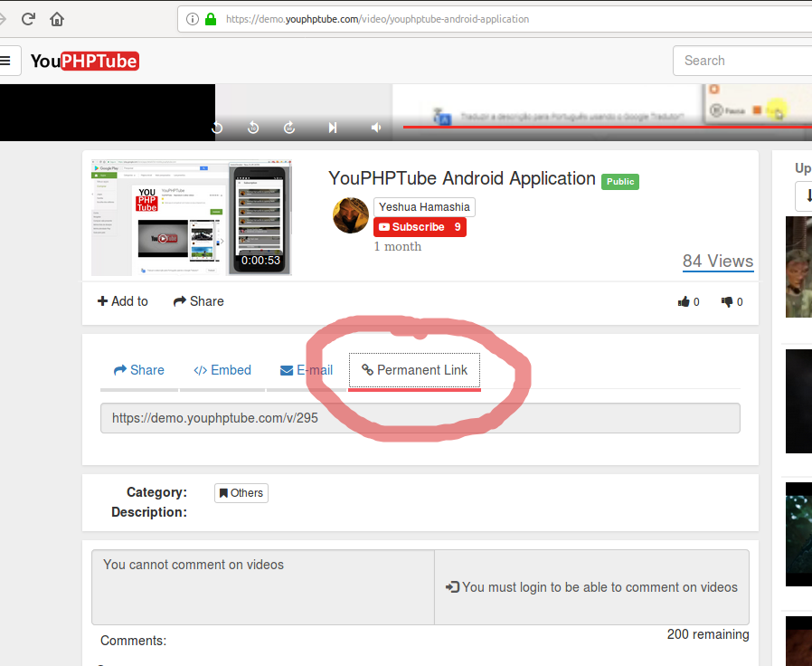Click the green padlock security icon
Image resolution: width=812 pixels, height=666 pixels.
(x=211, y=19)
